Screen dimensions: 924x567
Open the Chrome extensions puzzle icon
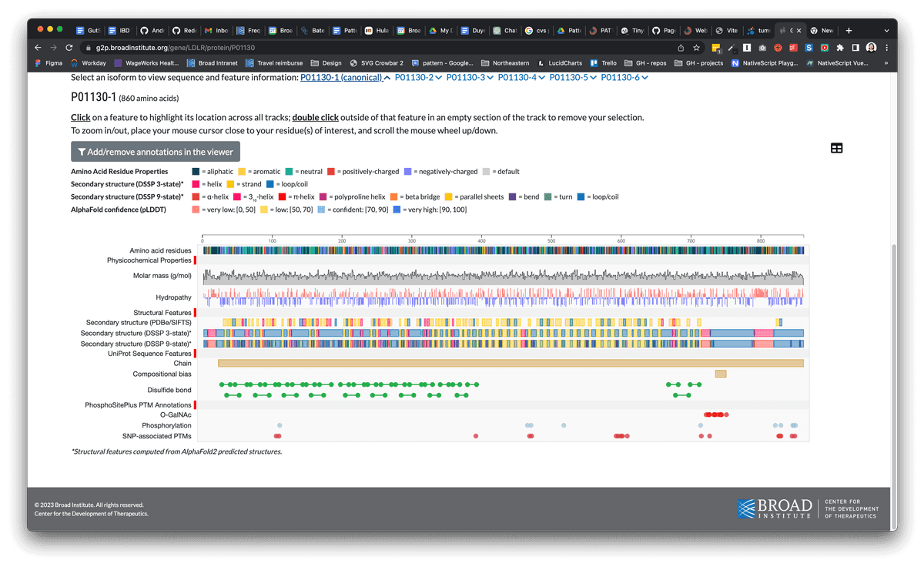pos(840,48)
